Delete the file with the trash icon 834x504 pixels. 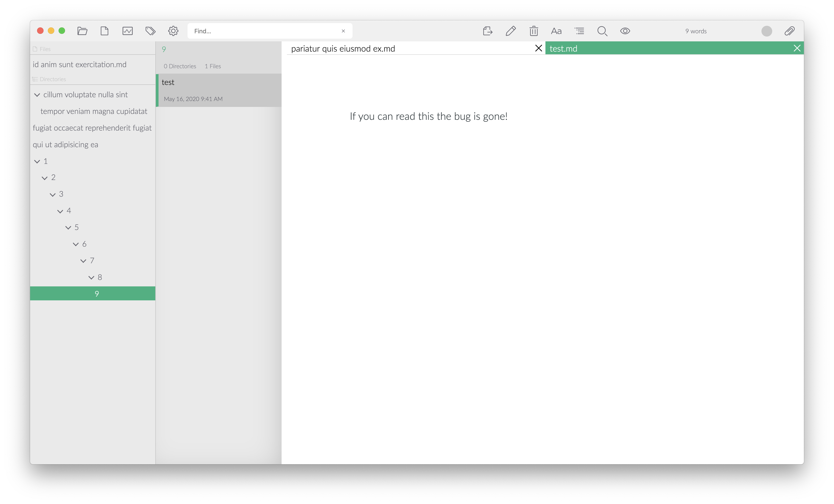pyautogui.click(x=534, y=31)
